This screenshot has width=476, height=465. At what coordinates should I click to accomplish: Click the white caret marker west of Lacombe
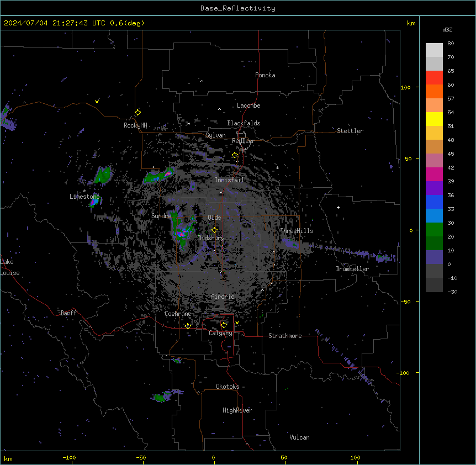(x=219, y=109)
